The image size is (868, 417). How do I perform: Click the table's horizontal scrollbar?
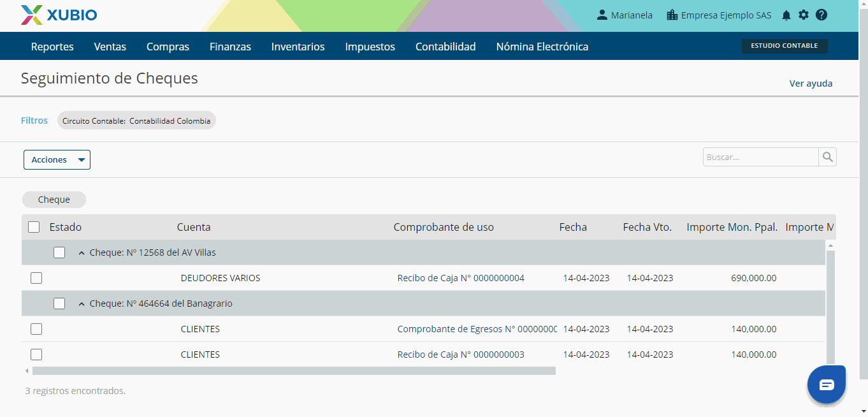pos(294,370)
